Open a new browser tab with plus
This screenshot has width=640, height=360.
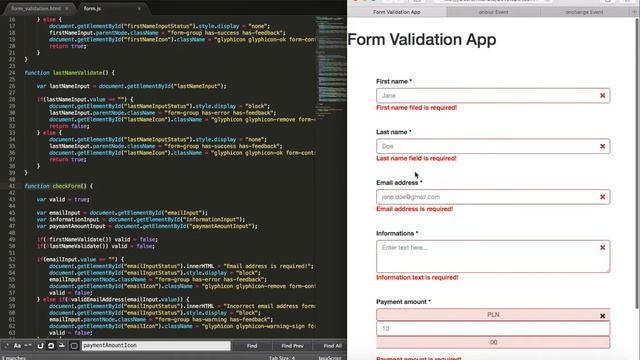coord(634,12)
